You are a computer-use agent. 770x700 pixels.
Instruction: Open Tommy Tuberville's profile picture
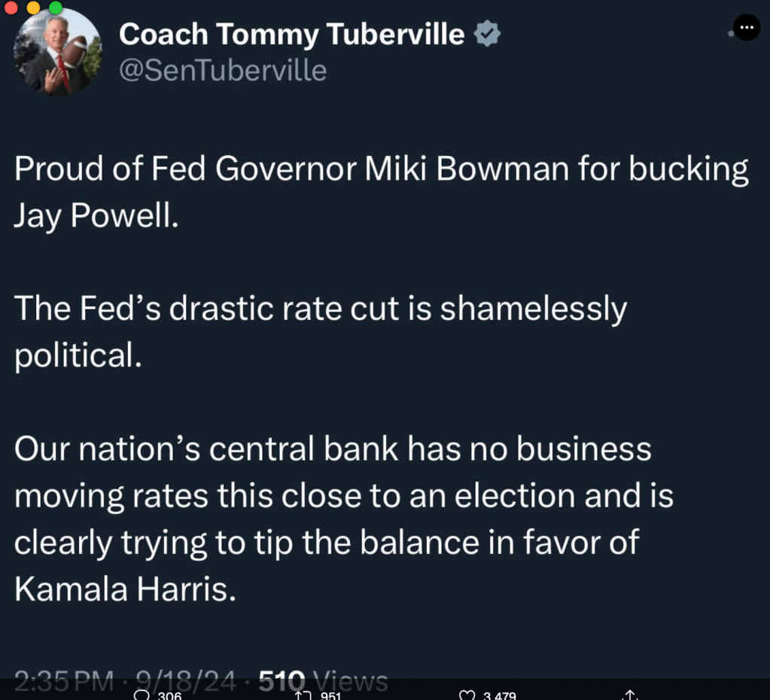(57, 53)
